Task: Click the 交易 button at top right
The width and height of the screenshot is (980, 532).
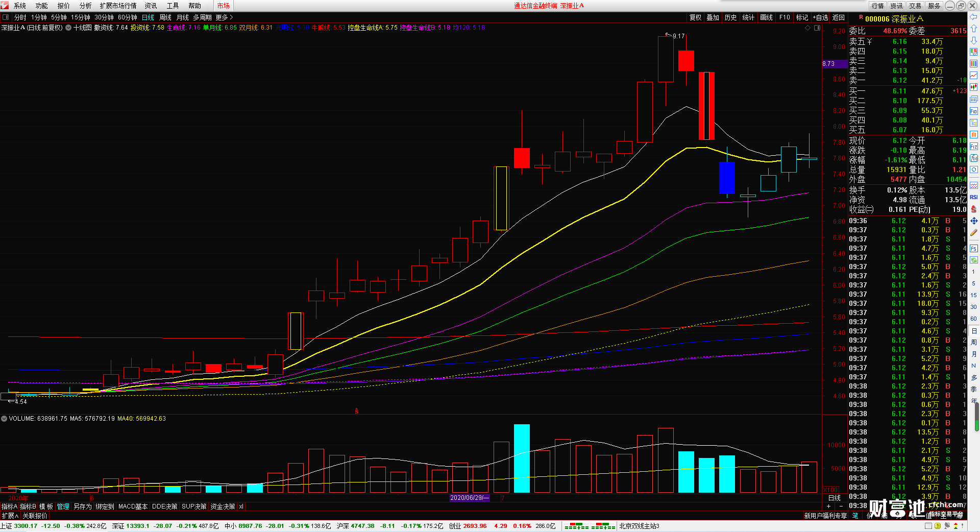Action: [x=915, y=6]
